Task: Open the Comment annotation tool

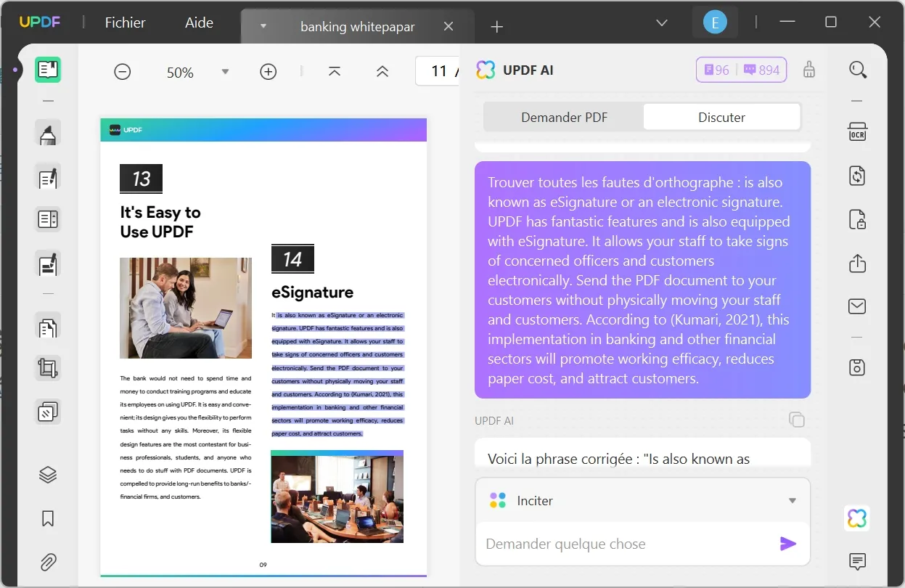Action: (48, 133)
